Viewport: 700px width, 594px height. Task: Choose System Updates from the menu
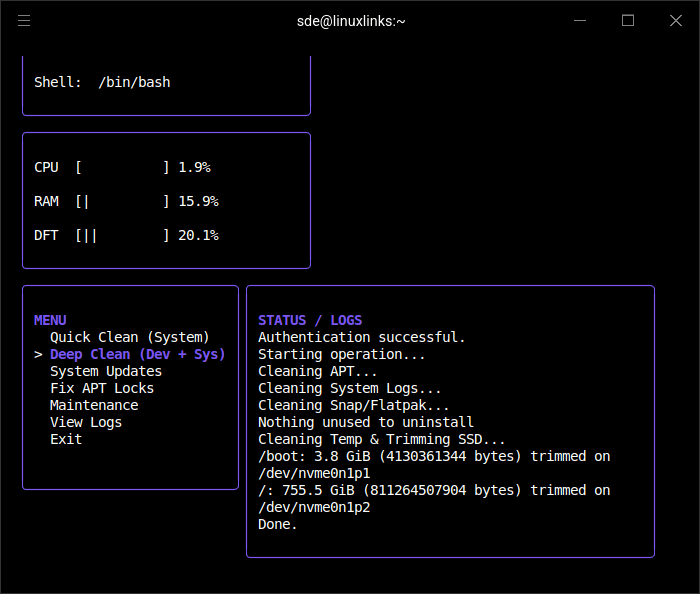click(106, 371)
